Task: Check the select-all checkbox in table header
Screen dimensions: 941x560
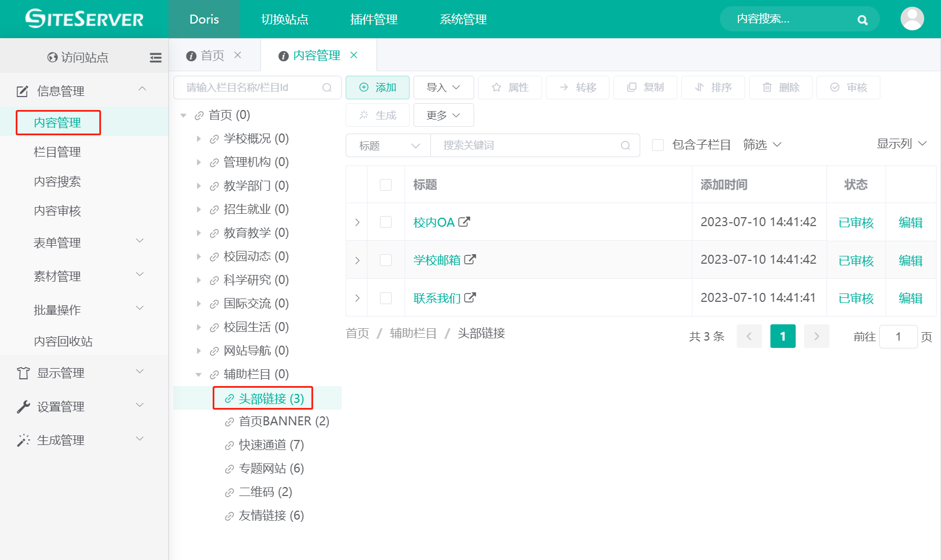Action: click(386, 185)
